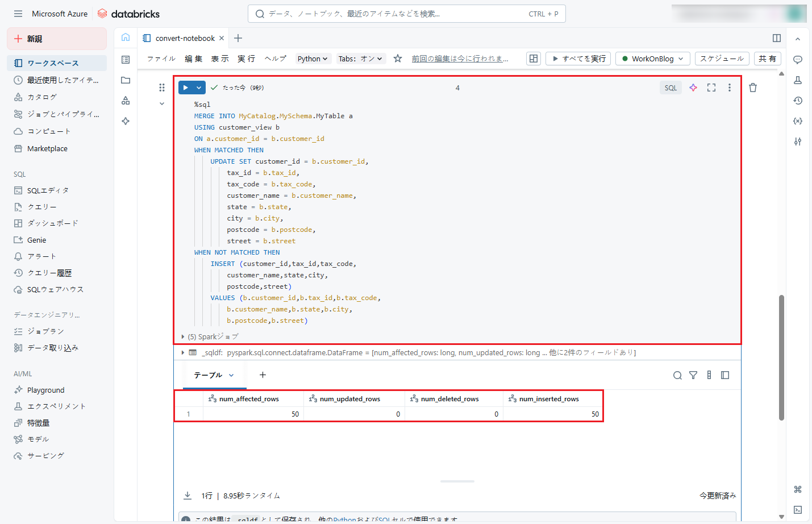
Task: Download the result table
Action: pos(188,496)
